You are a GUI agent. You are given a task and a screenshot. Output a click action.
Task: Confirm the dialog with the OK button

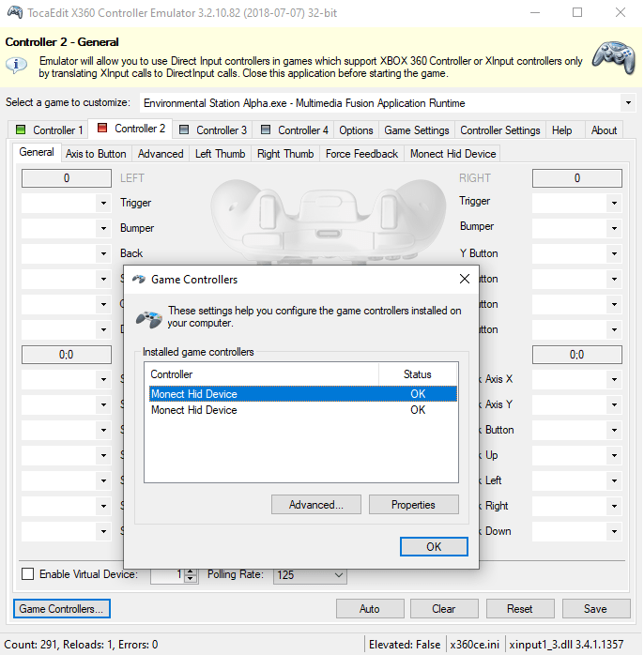(x=433, y=546)
